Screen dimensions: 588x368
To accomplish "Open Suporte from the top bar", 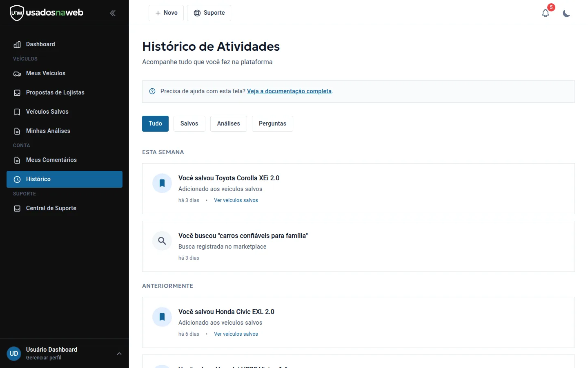I will 209,13.
